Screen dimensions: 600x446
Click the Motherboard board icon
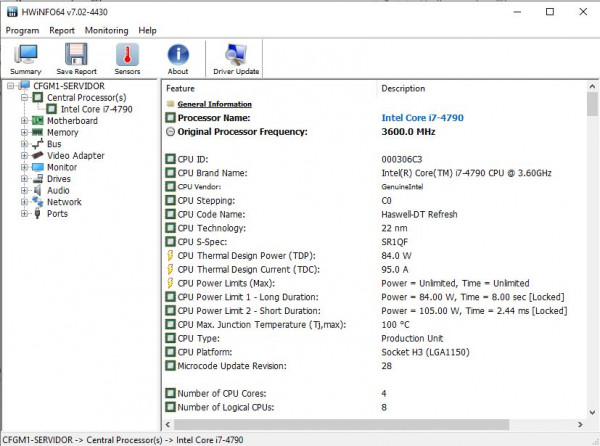pos(38,121)
